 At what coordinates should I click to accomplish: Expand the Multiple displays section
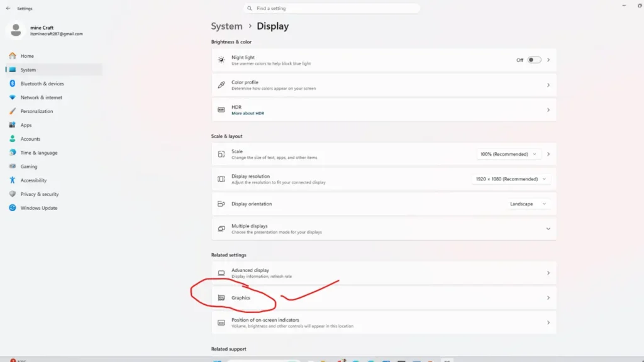548,228
